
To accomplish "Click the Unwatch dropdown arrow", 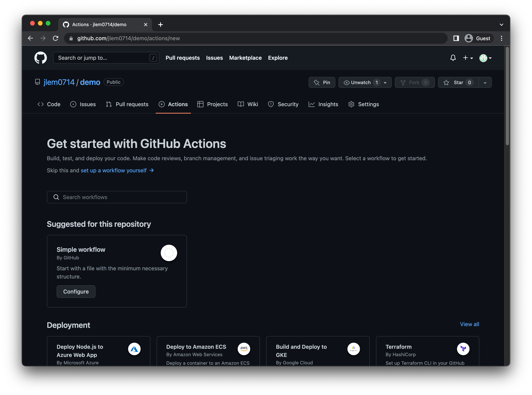I will pos(386,82).
